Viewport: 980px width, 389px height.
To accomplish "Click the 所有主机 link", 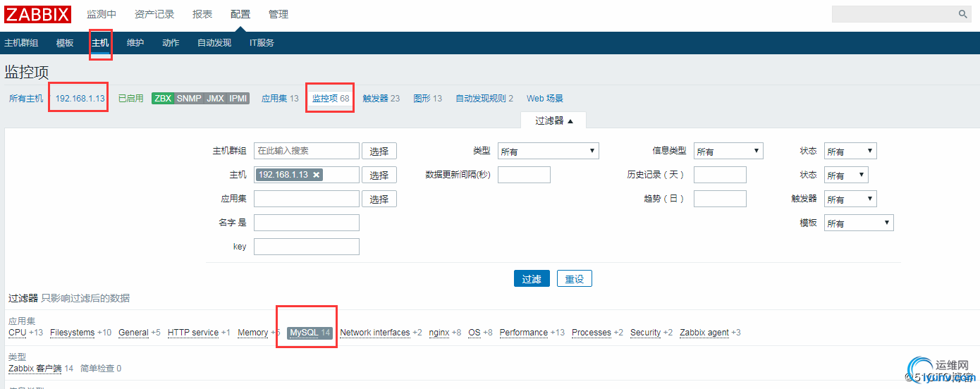I will coord(26,99).
